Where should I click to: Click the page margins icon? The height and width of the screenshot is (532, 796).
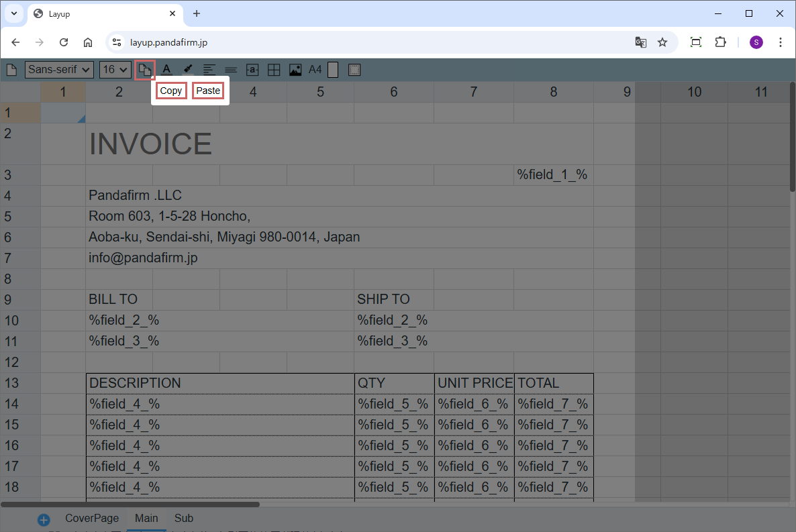(x=354, y=70)
